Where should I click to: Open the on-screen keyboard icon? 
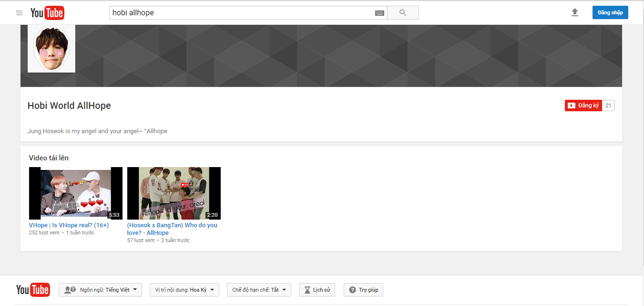(379, 13)
